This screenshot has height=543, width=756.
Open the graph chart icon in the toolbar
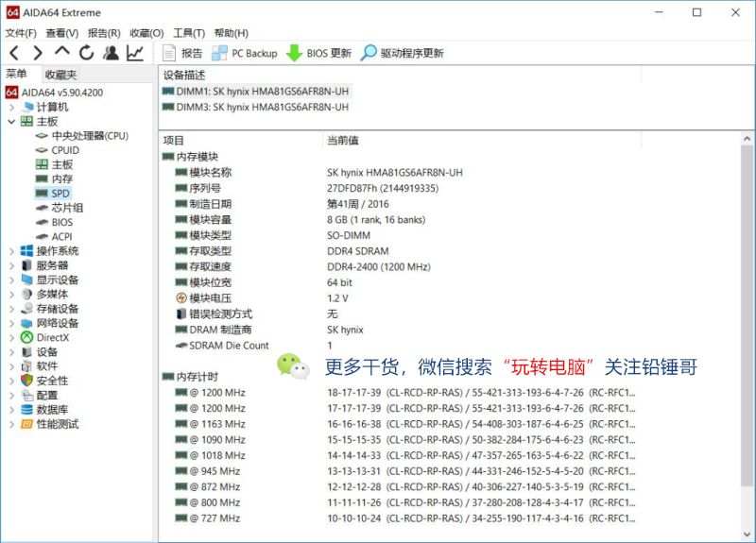[135, 53]
